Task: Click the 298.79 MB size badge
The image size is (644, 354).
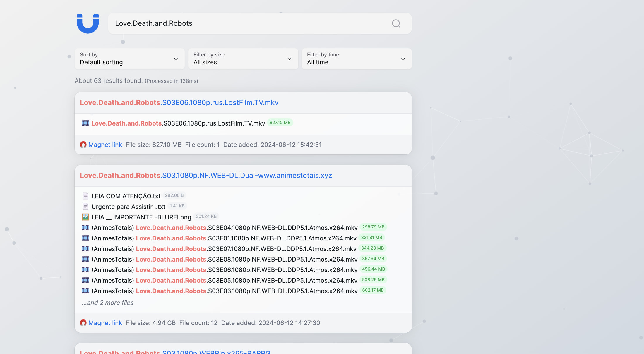Action: pyautogui.click(x=373, y=227)
